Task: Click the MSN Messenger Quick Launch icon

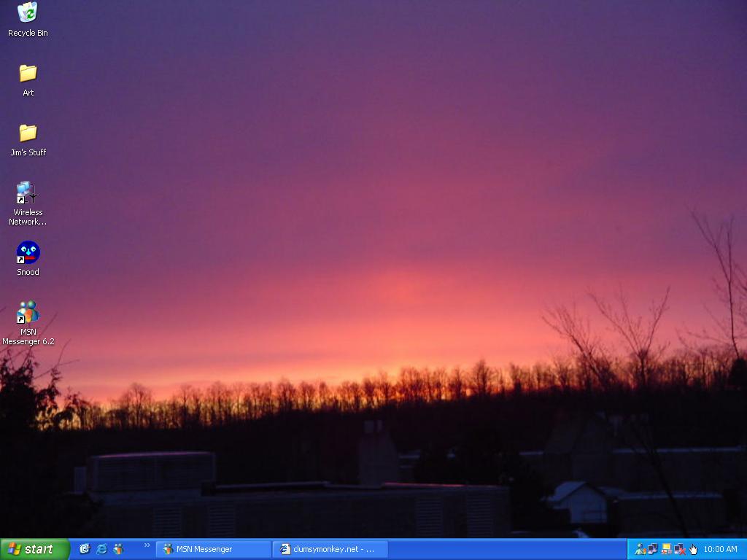Action: [x=118, y=549]
